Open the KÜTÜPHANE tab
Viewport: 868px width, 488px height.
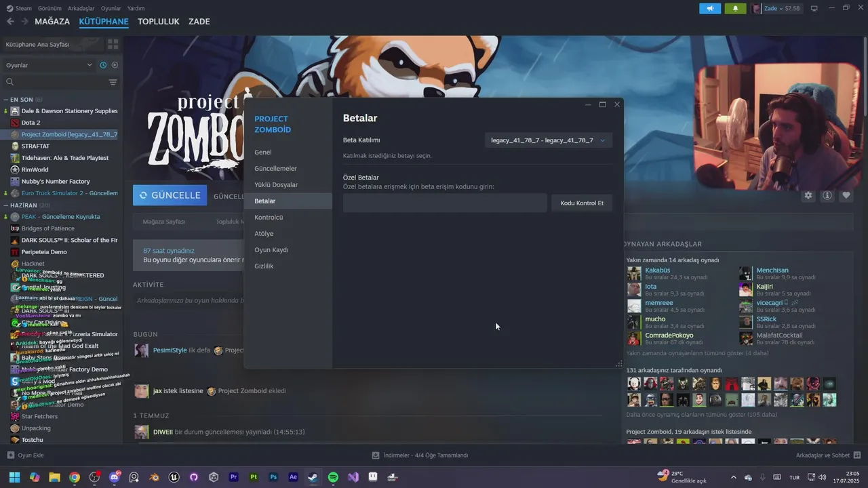point(104,22)
